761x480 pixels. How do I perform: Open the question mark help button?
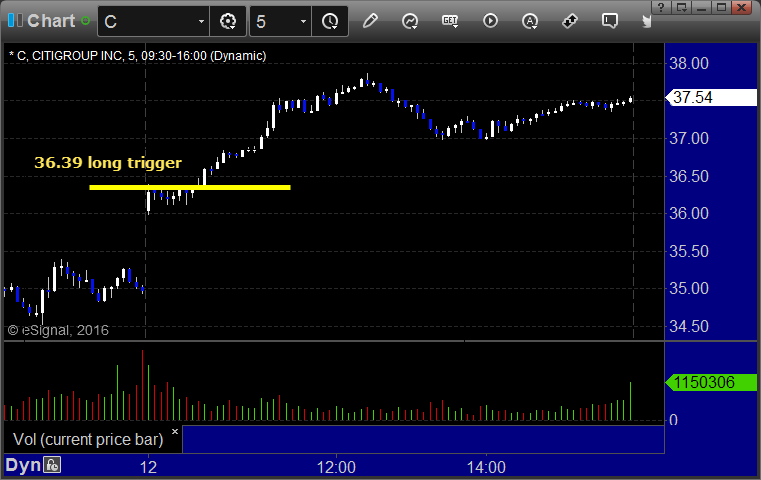(661, 7)
